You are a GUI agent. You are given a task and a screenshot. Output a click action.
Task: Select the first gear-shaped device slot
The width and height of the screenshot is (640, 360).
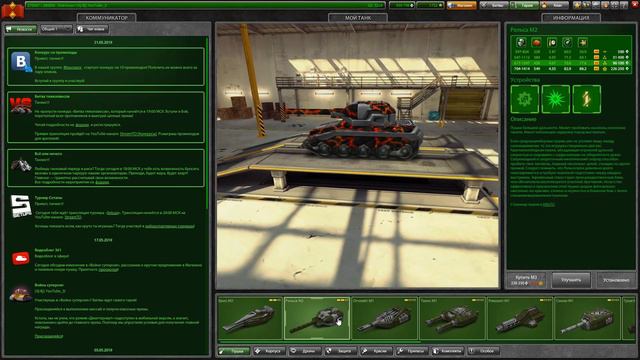coord(524,99)
